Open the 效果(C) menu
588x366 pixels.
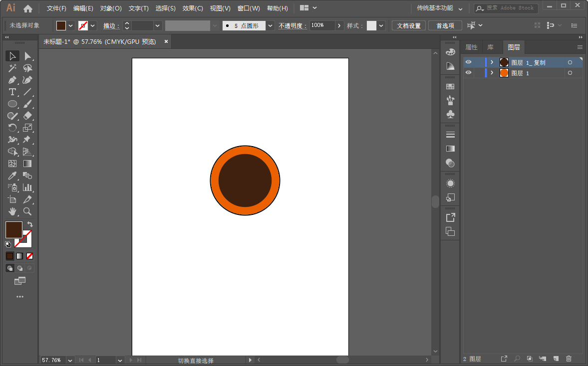pos(193,8)
